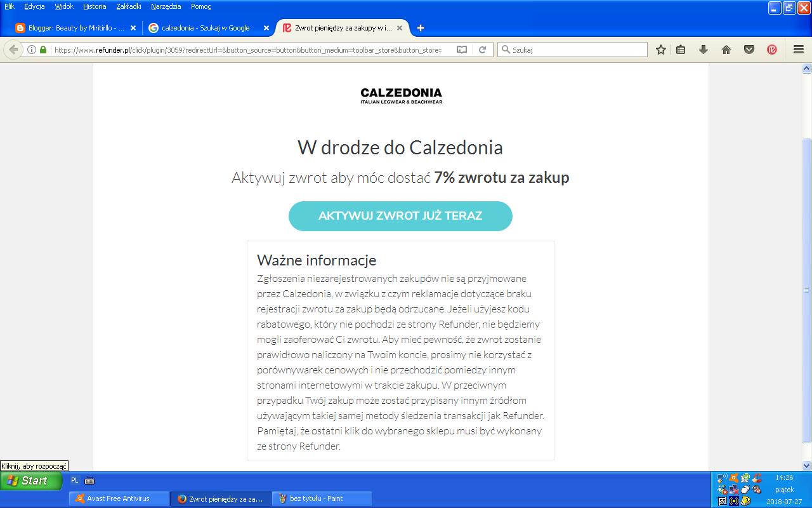Go to home page icon
Viewport: 812px width, 508px height.
pos(726,50)
